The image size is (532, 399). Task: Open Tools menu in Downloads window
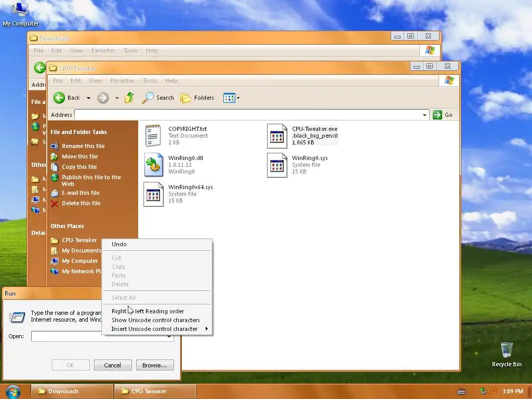point(130,50)
